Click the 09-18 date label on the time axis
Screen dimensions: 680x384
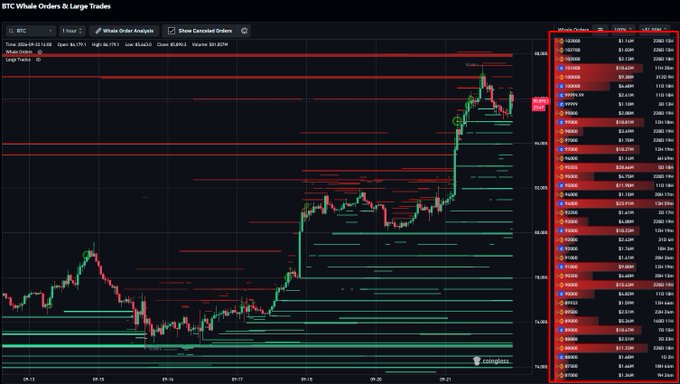point(307,379)
